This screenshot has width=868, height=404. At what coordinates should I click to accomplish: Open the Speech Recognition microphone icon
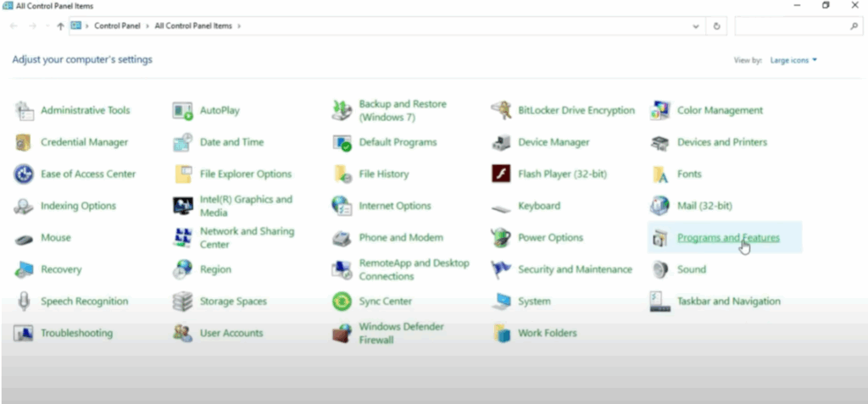tap(24, 302)
